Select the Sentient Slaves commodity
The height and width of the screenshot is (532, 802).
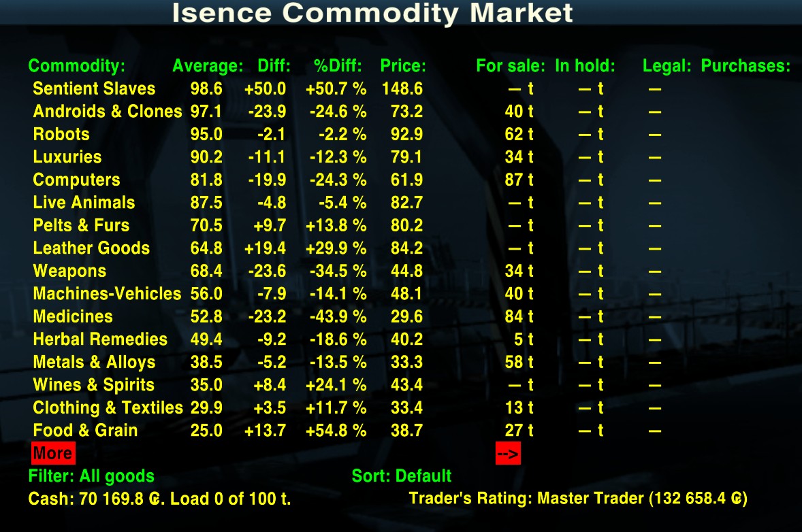click(94, 88)
